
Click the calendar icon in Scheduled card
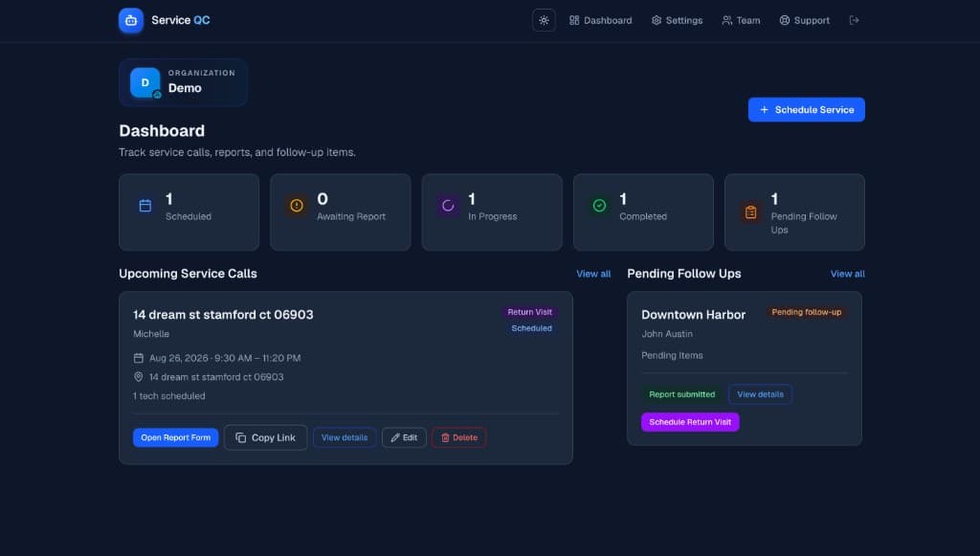145,206
